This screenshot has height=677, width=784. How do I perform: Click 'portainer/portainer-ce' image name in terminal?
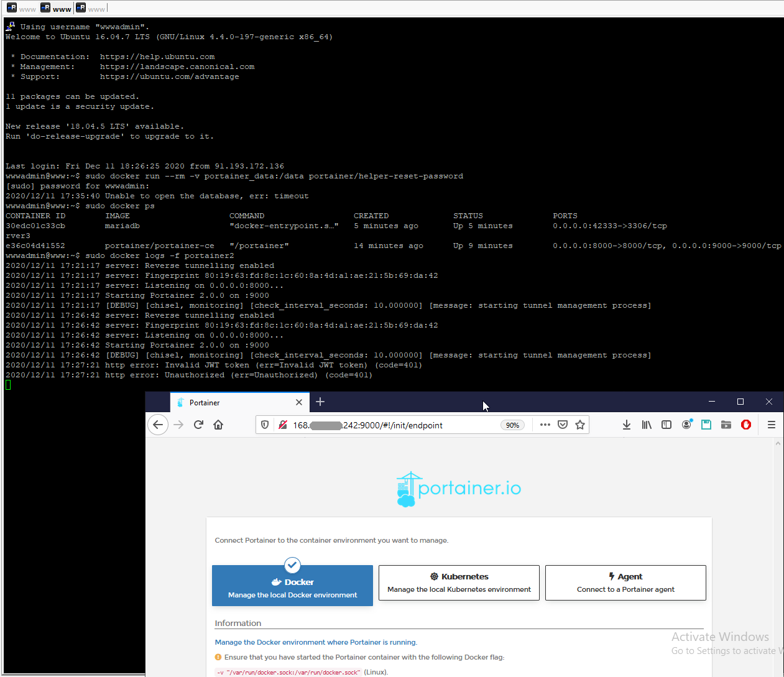pos(160,246)
